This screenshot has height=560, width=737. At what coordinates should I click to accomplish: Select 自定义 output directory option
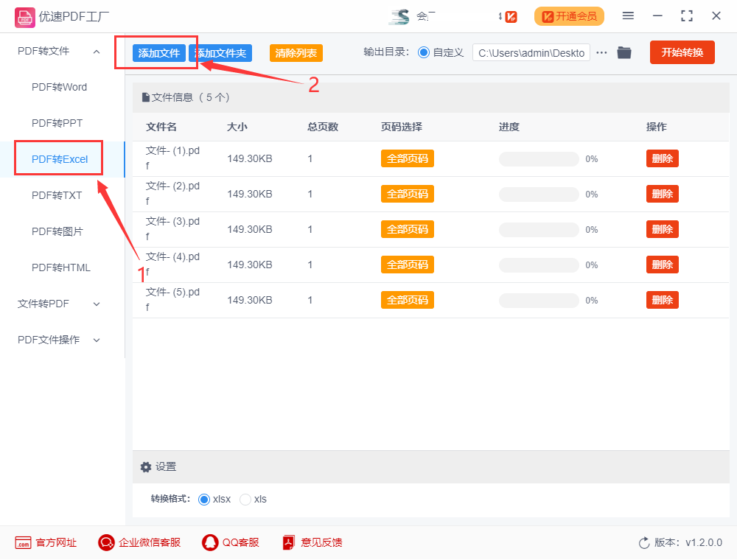(423, 52)
